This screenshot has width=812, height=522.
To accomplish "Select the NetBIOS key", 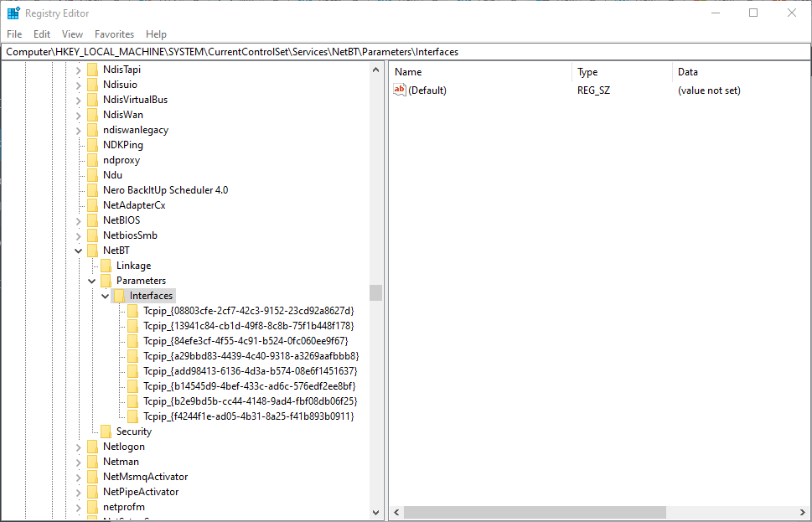I will (x=122, y=220).
